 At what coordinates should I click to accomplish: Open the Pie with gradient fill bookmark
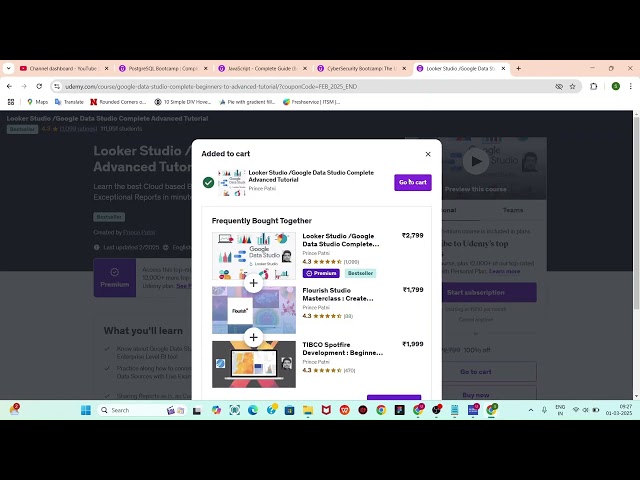247,102
